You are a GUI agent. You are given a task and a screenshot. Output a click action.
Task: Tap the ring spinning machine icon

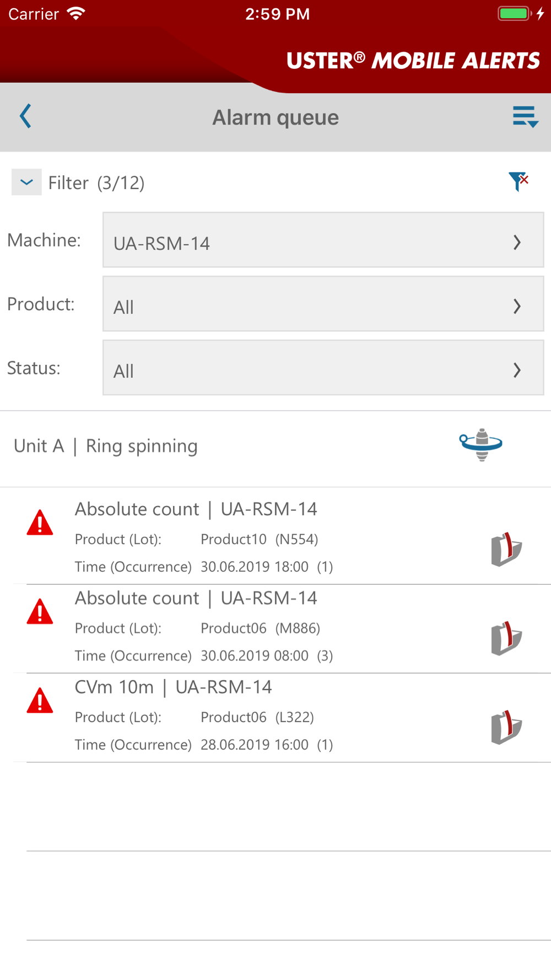[x=481, y=444]
